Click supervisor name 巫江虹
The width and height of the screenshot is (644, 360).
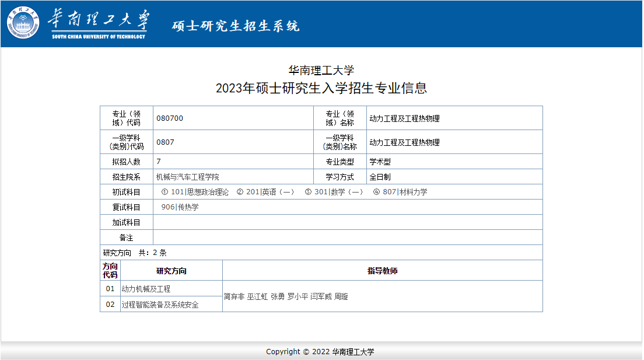pos(257,296)
